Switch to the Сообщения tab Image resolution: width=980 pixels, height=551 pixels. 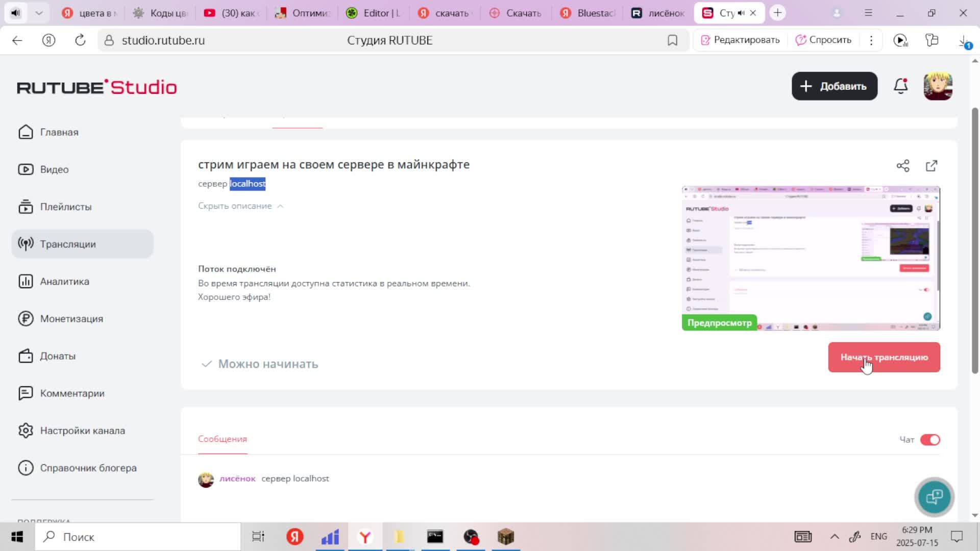pyautogui.click(x=223, y=439)
